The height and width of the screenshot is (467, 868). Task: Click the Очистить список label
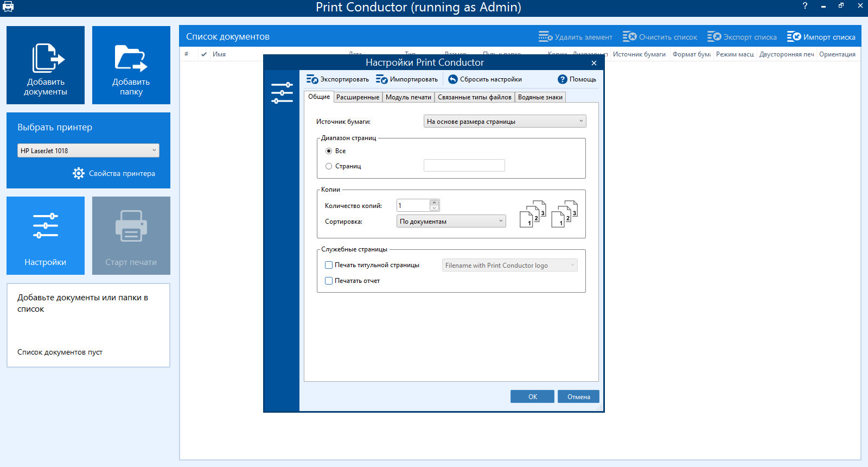(668, 37)
